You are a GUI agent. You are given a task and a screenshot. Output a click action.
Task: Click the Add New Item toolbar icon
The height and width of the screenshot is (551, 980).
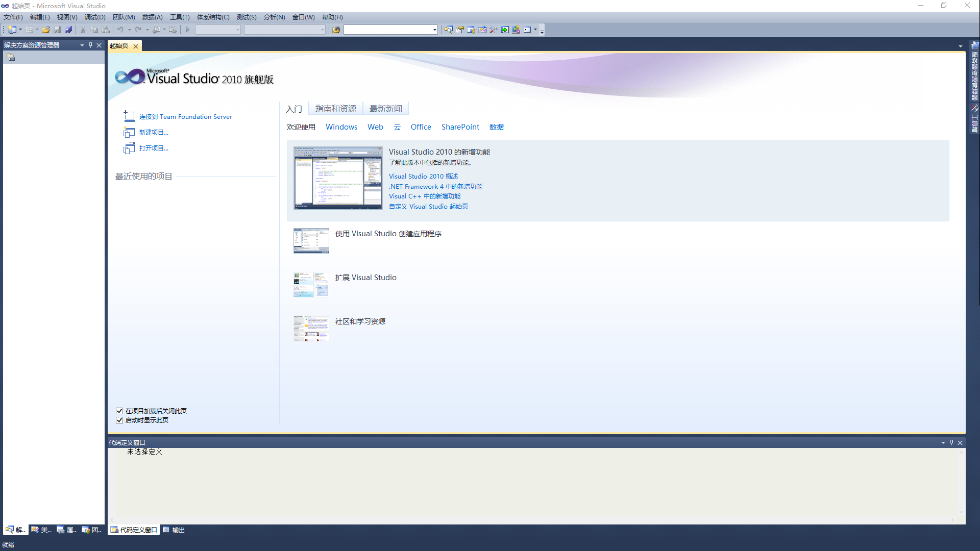[29, 30]
